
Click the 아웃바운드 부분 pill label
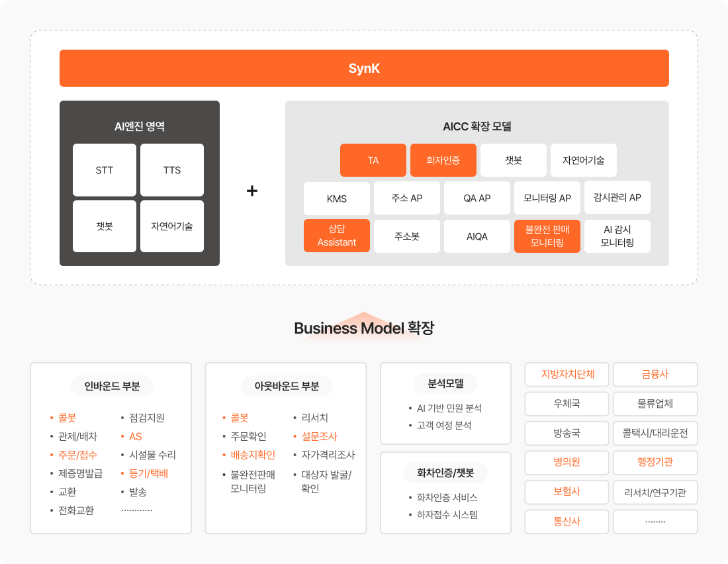(x=287, y=386)
